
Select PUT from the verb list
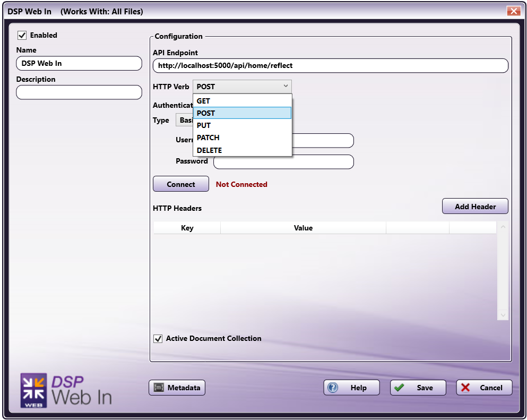coord(243,125)
